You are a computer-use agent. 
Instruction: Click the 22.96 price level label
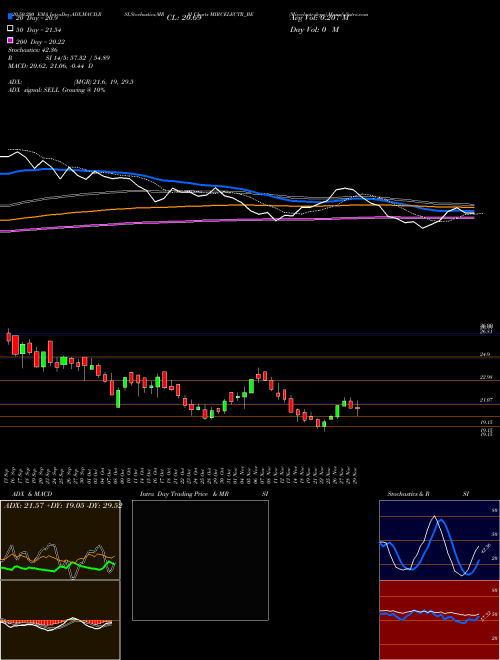[486, 378]
